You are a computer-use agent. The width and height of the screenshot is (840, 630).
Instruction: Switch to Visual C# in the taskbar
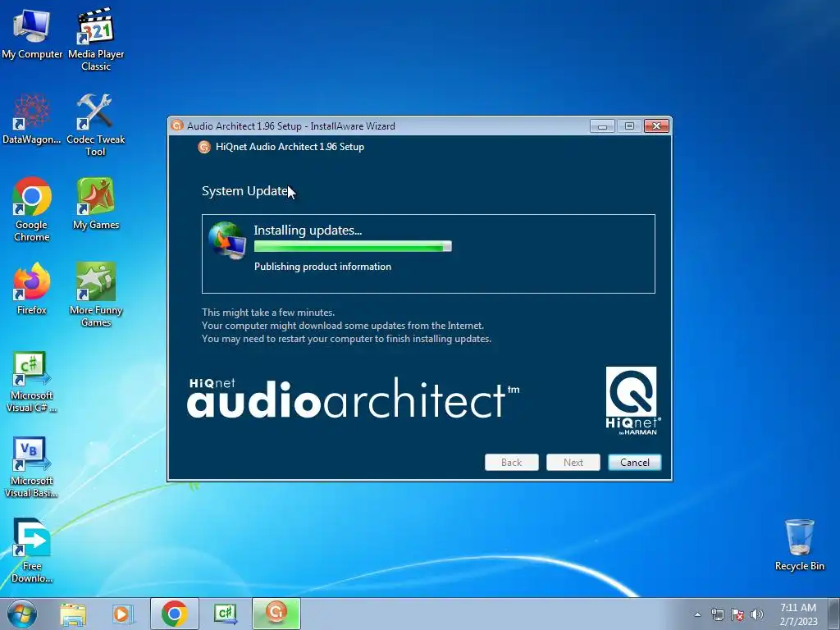225,614
